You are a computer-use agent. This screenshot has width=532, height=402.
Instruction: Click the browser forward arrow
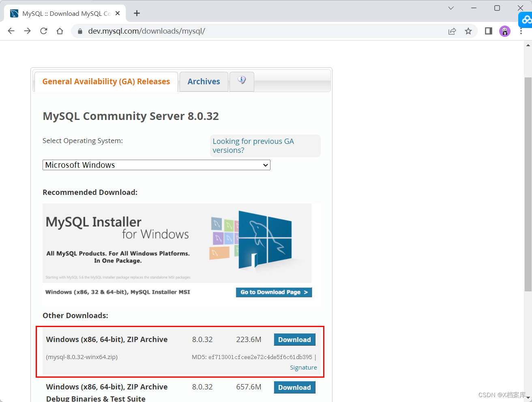point(27,31)
